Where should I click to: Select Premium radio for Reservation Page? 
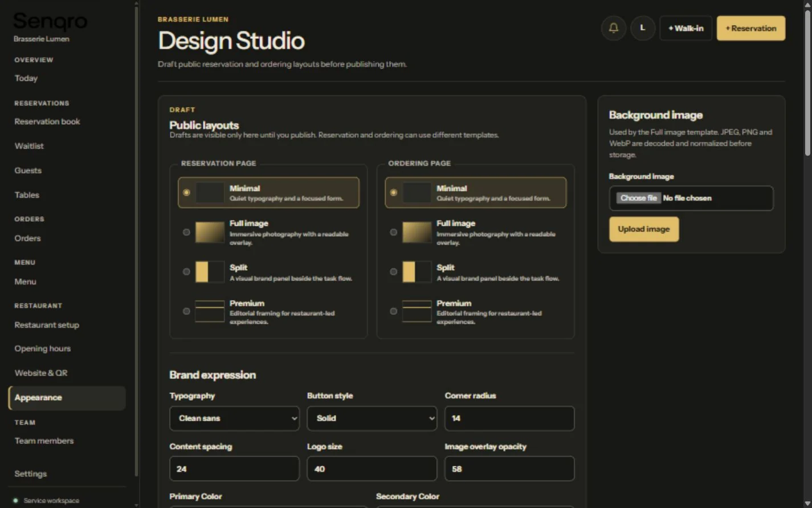coord(186,311)
